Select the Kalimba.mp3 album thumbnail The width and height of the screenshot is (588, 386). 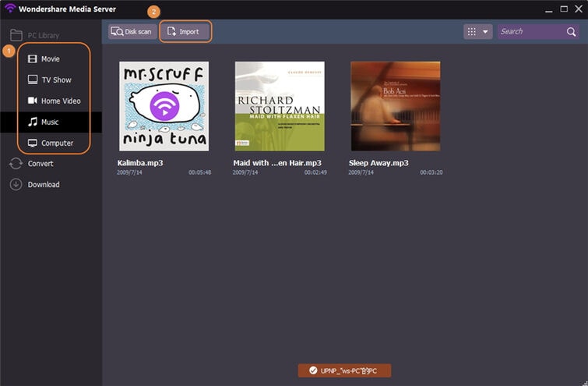164,106
